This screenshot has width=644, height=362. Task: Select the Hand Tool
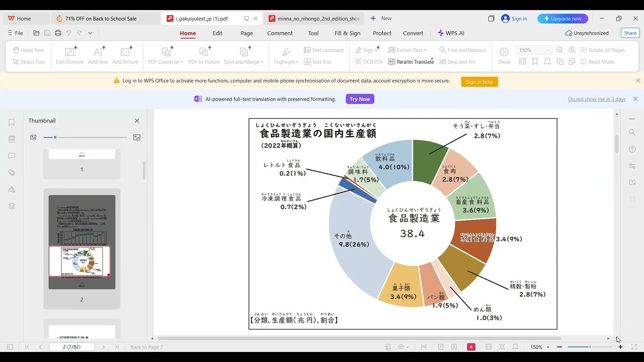pos(29,50)
